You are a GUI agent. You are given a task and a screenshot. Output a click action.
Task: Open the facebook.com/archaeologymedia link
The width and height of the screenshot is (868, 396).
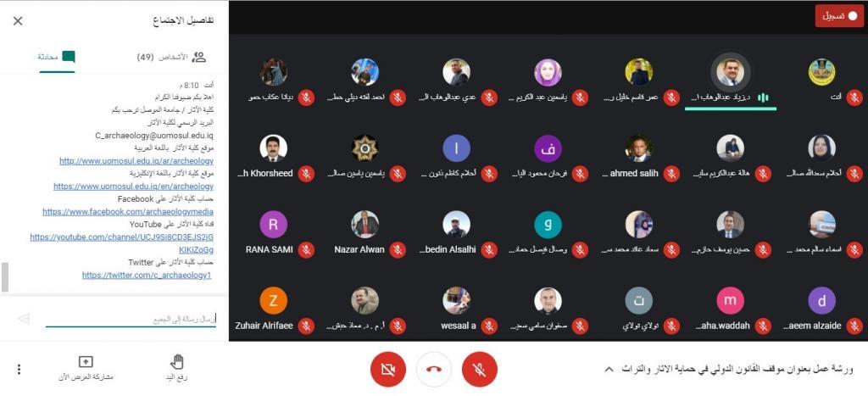coord(128,212)
